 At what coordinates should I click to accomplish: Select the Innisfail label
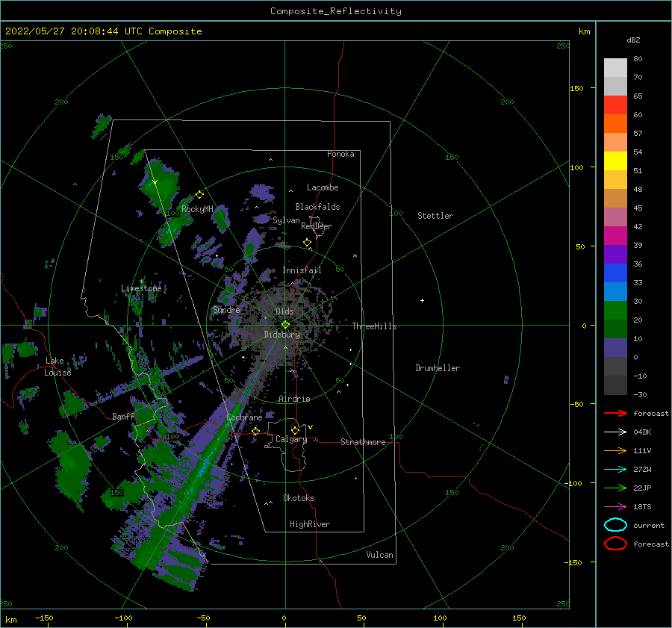point(302,270)
